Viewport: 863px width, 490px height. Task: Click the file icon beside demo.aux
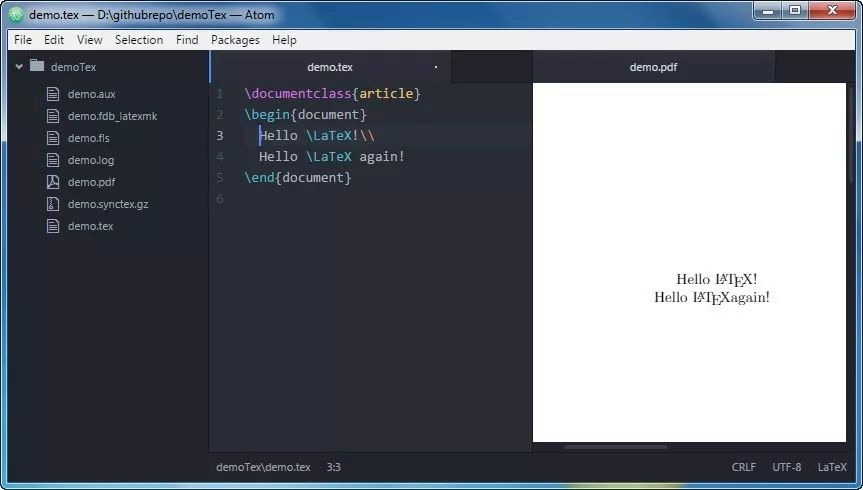coord(53,94)
